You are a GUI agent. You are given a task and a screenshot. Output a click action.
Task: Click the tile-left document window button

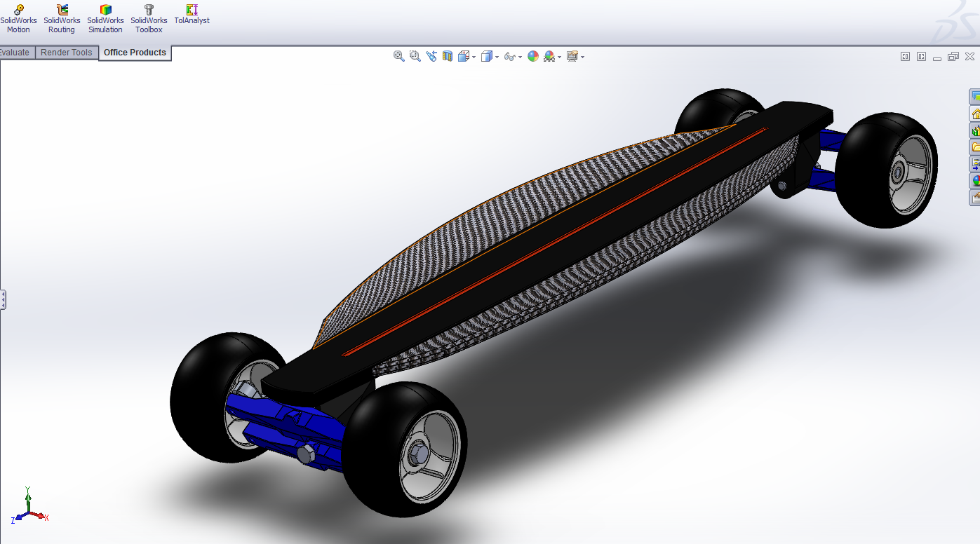[906, 57]
